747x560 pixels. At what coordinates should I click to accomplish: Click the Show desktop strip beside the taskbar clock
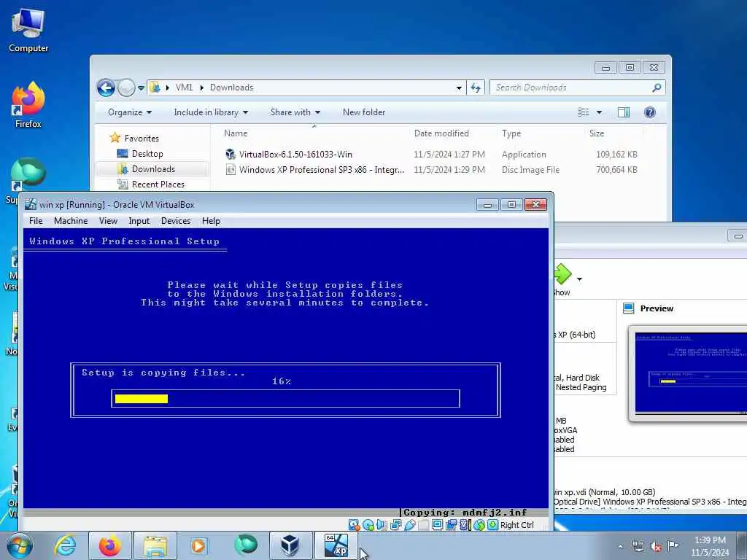[743, 545]
